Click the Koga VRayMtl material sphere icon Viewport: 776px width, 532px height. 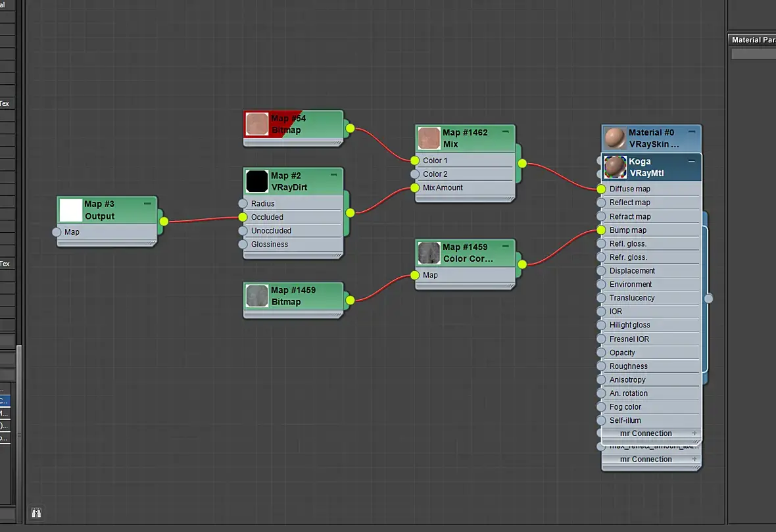615,167
